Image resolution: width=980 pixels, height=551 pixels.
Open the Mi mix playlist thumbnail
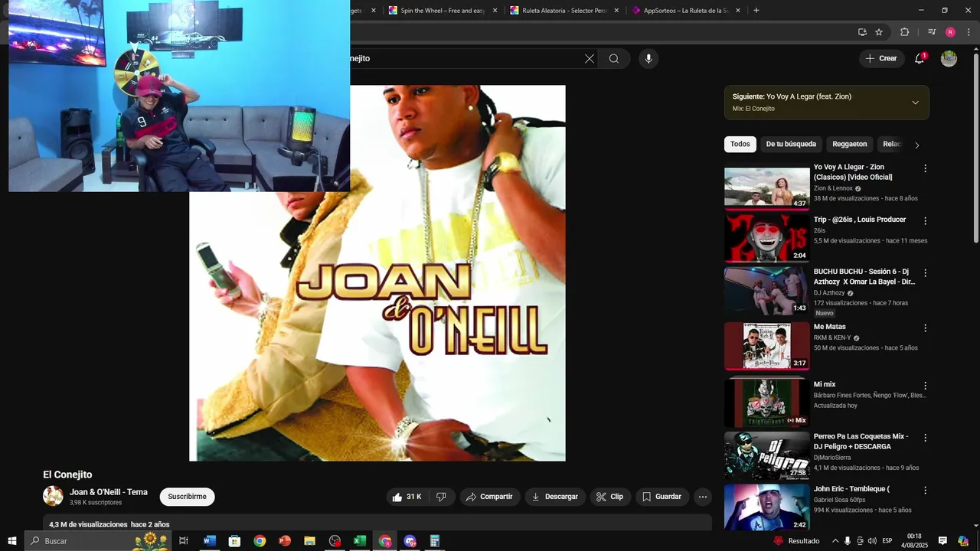tap(767, 403)
